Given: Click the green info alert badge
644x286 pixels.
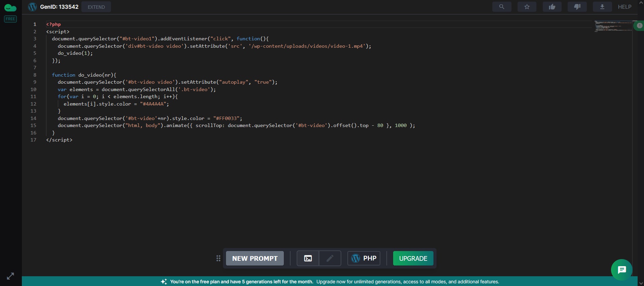Looking at the screenshot, I should [639, 26].
